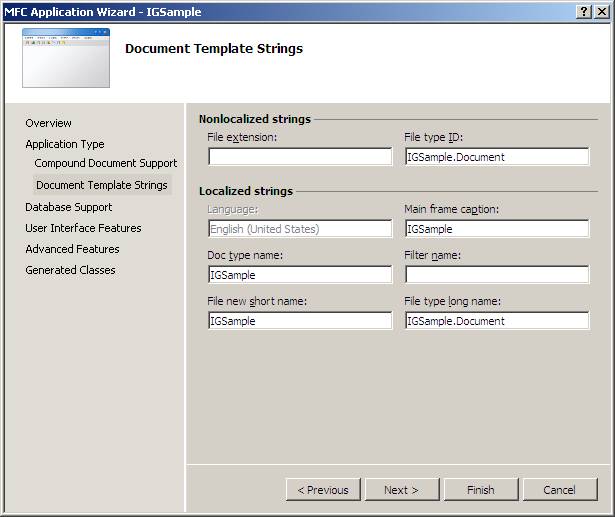Close the MFC Application Wizard dialog
Viewport: 615px width, 517px height.
[601, 11]
